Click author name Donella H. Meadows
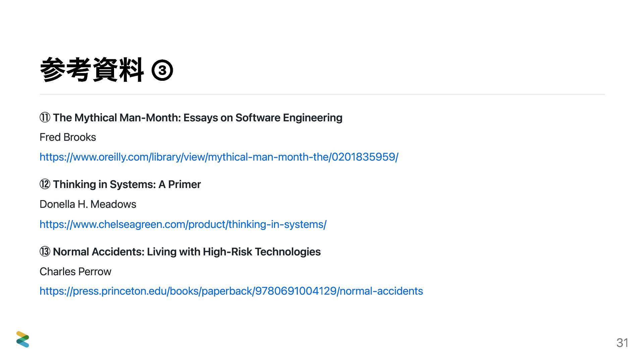 click(88, 204)
